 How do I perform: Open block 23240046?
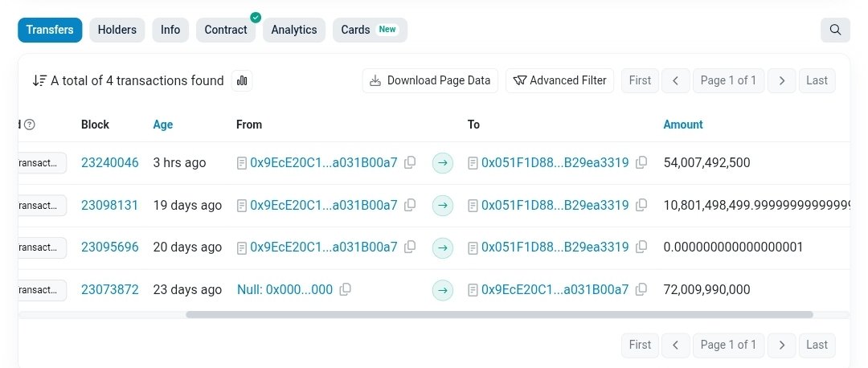click(109, 162)
